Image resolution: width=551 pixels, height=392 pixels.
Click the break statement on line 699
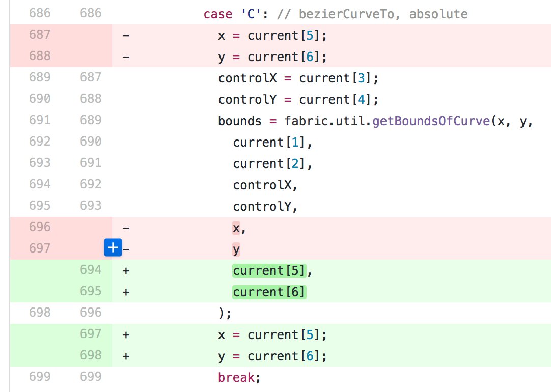pyautogui.click(x=239, y=378)
